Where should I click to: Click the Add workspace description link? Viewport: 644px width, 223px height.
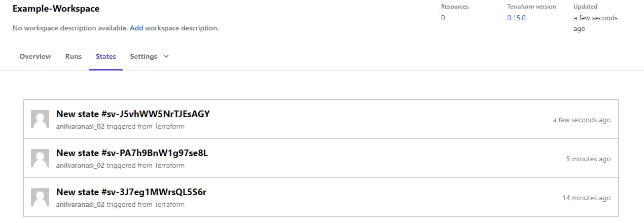pos(136,28)
